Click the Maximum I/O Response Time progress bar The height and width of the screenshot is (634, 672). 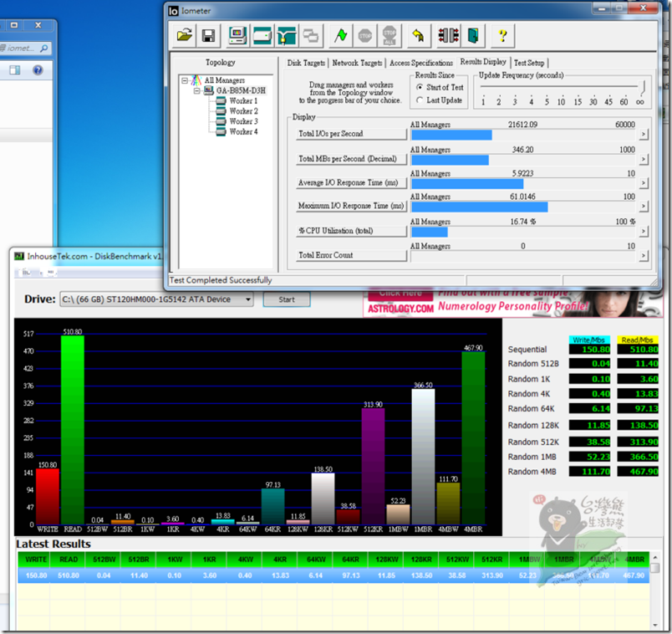pyautogui.click(x=523, y=207)
